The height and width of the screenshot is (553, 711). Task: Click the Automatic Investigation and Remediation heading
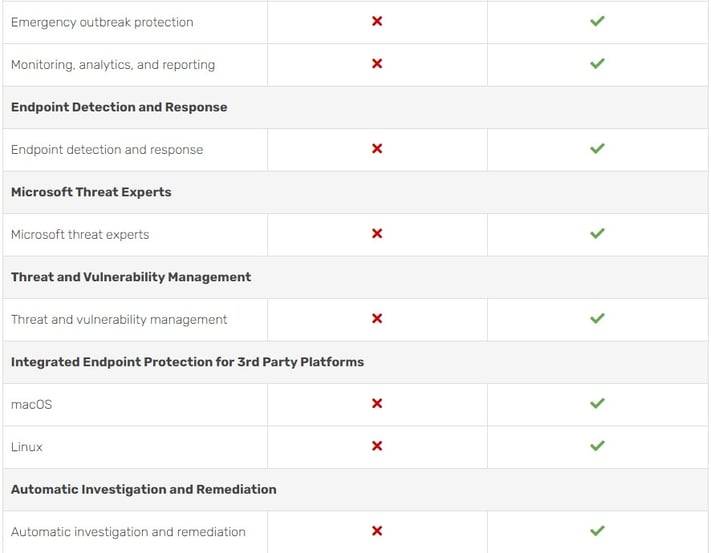143,489
